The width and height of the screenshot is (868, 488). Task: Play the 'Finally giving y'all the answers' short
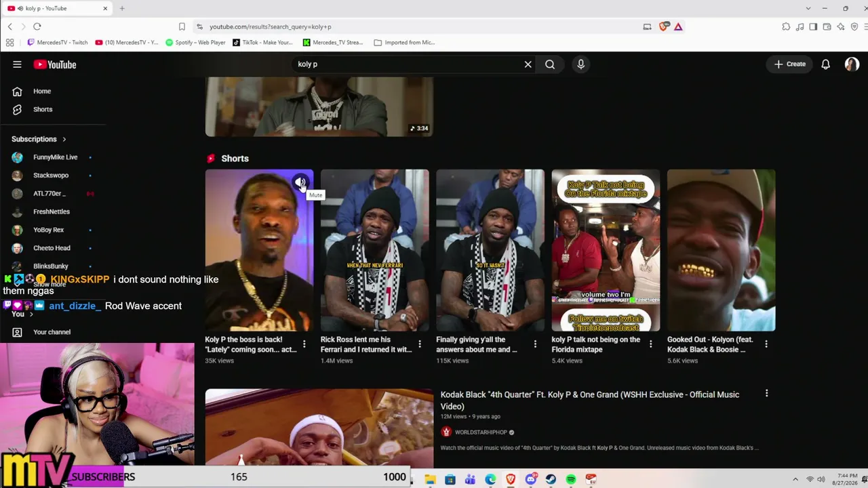coord(490,250)
